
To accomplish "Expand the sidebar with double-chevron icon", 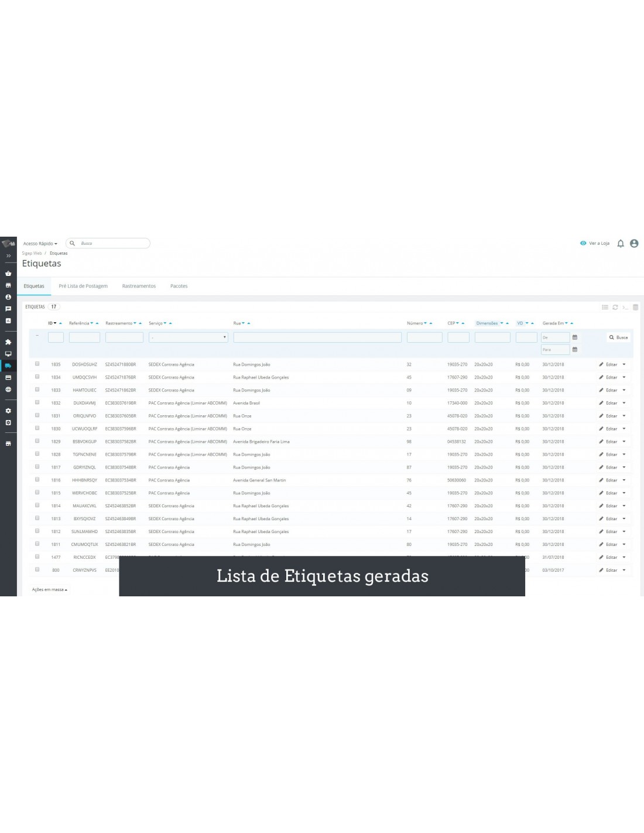I will [8, 256].
